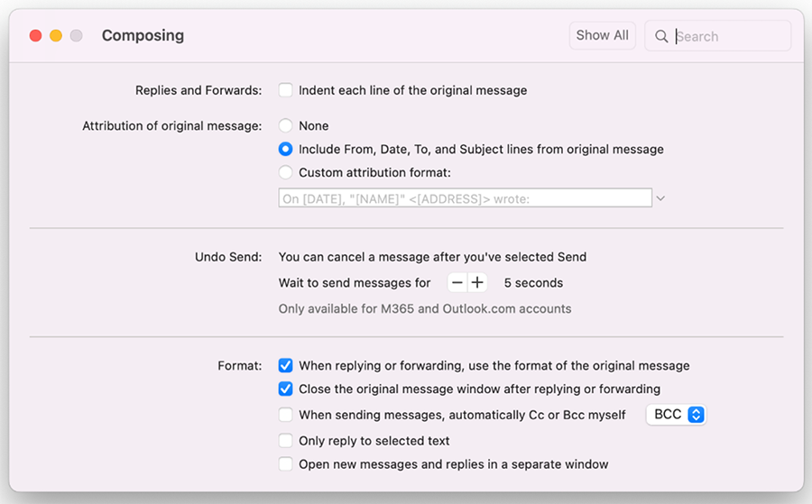The height and width of the screenshot is (504, 812).
Task: Click the magnifying glass search icon
Action: tap(661, 36)
